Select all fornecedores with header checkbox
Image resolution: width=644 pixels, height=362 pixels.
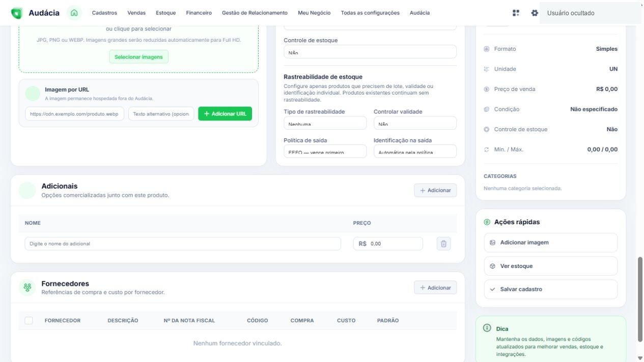point(29,320)
